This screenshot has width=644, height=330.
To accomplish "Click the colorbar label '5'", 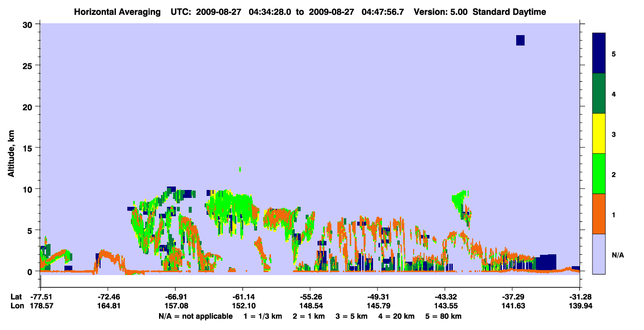I will 614,53.
